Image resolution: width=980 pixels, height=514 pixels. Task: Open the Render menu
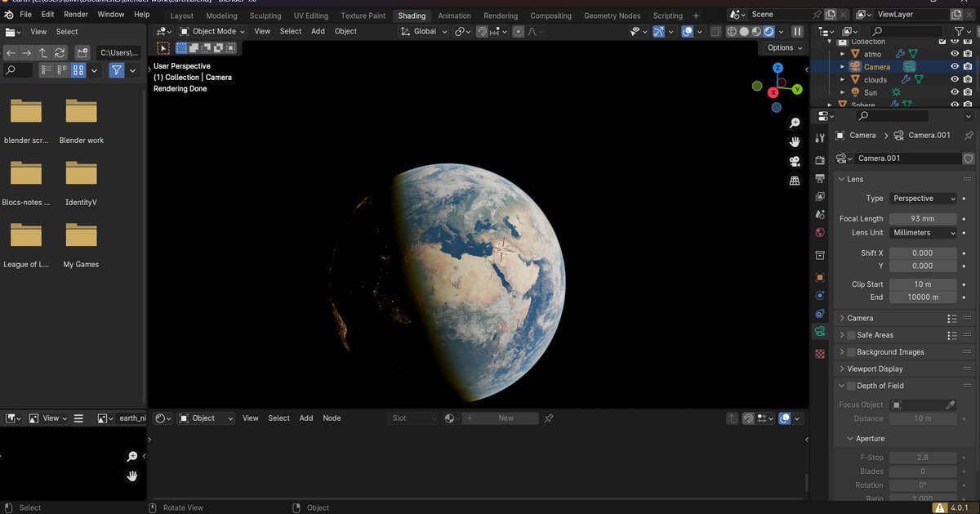tap(75, 14)
